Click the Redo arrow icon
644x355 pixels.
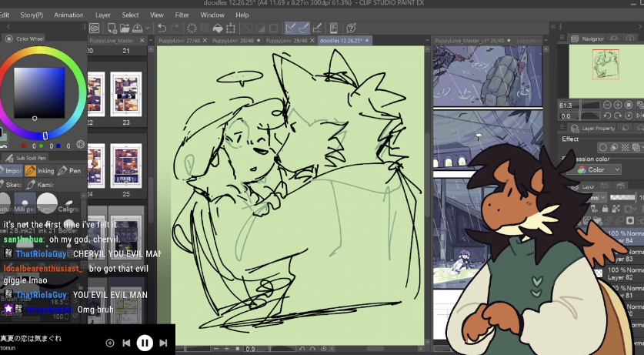(x=175, y=28)
